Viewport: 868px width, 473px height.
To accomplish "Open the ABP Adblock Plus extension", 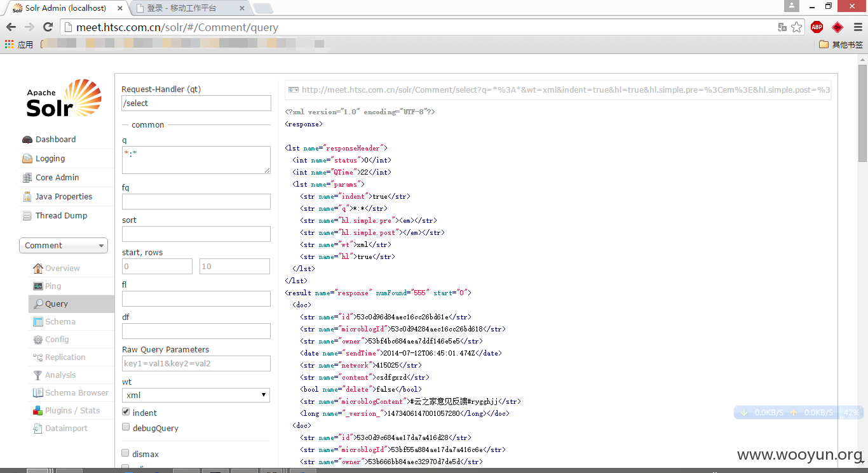I will [x=817, y=27].
